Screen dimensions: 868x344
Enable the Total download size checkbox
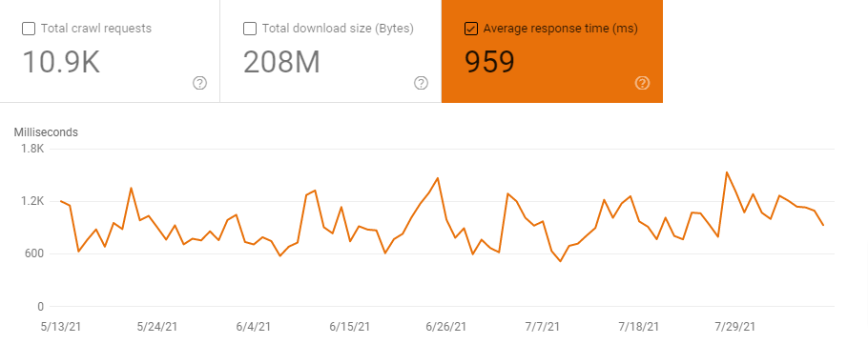250,29
